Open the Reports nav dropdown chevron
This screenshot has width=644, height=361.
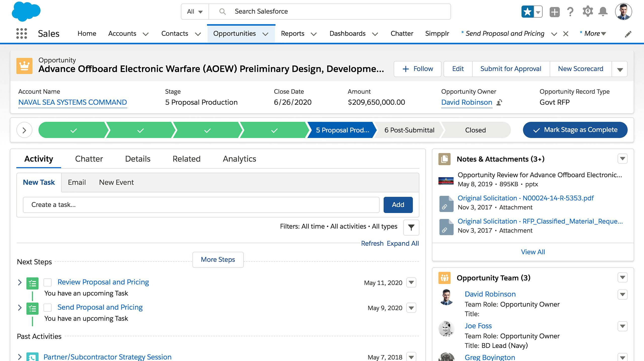(x=314, y=34)
